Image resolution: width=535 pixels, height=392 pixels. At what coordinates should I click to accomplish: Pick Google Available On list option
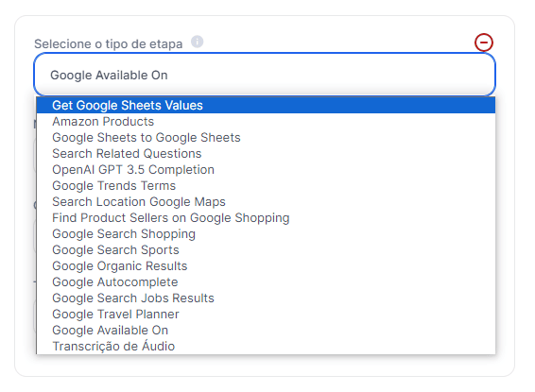coord(266,330)
